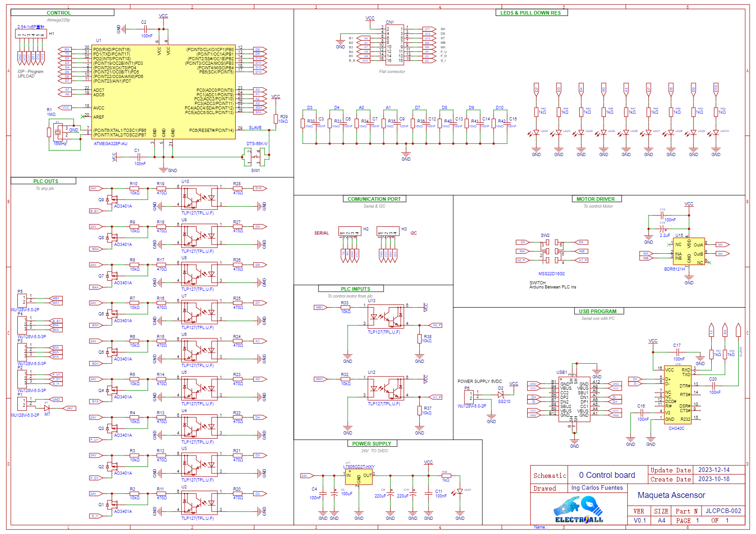756x534 pixels.
Task: Click the ElectroAll logo
Action: pyautogui.click(x=579, y=510)
